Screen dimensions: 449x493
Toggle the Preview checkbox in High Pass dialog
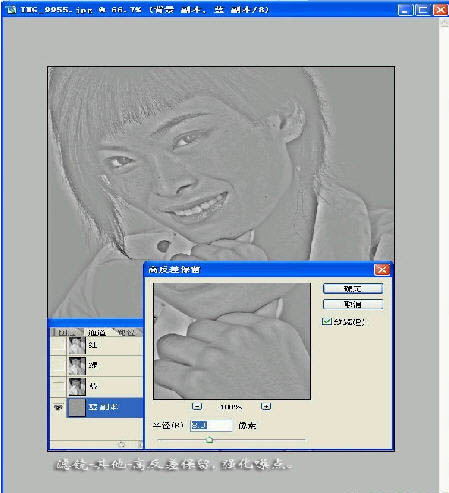326,322
